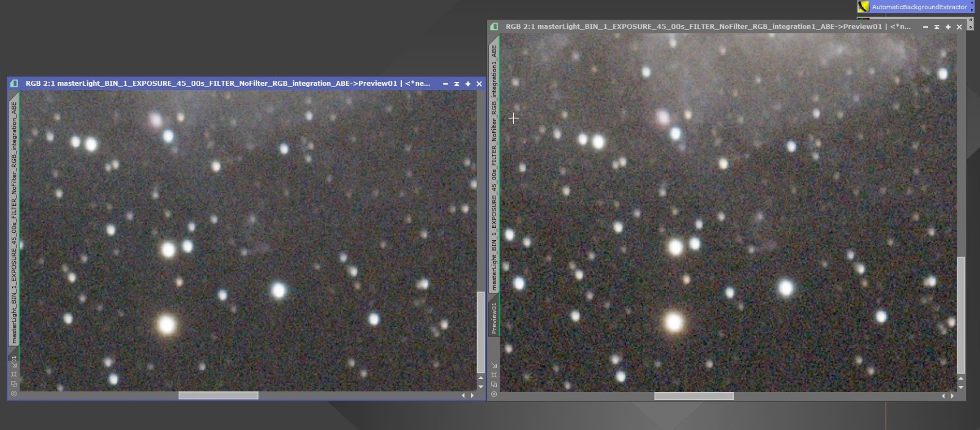Screen dimensions: 980x430
Task: Click the vertical scrollbar thumb in the right window
Action: (961, 315)
